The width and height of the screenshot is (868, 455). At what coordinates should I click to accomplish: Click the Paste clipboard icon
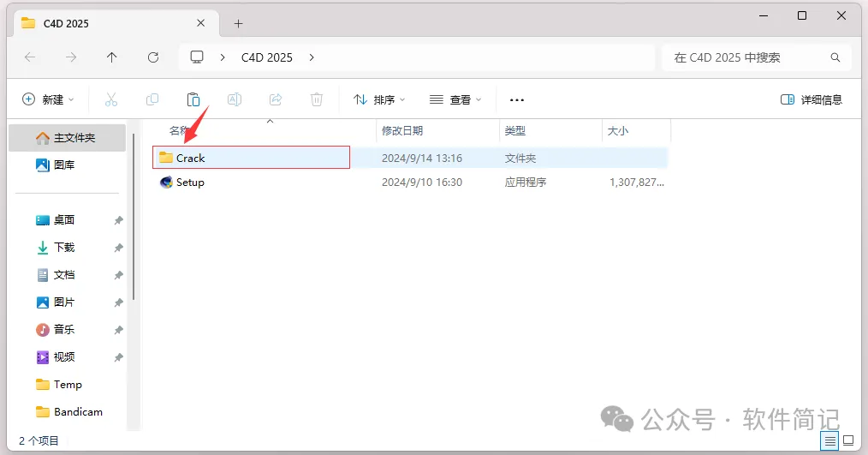(x=193, y=99)
